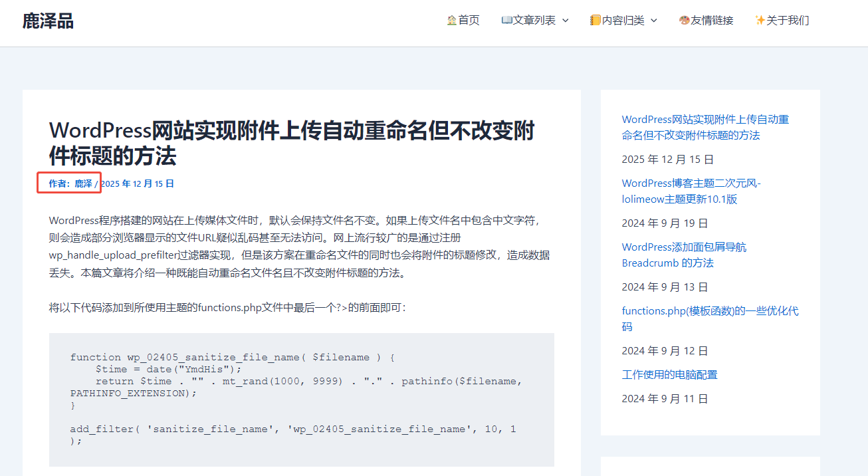Click the author link 鹿泽
This screenshot has width=868, height=476.
[x=83, y=183]
